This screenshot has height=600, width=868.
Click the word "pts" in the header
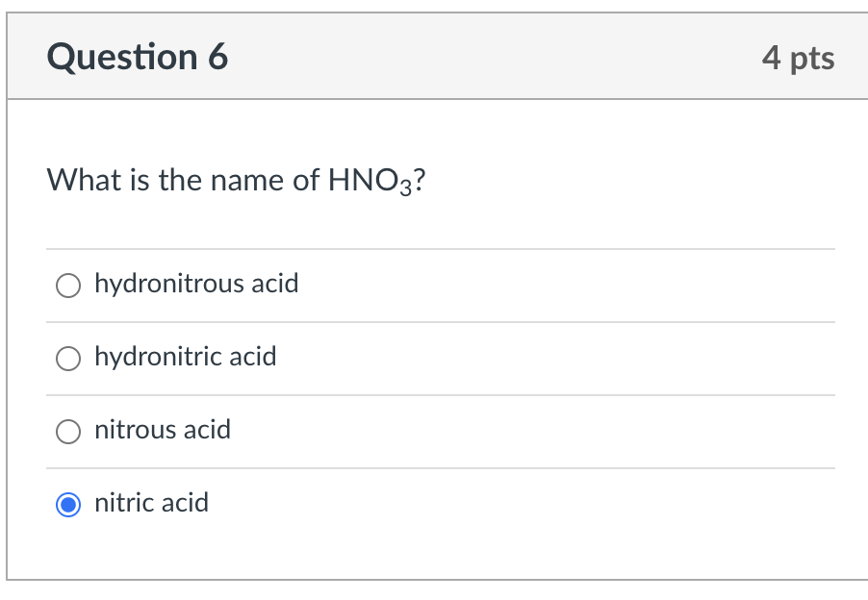coord(812,59)
